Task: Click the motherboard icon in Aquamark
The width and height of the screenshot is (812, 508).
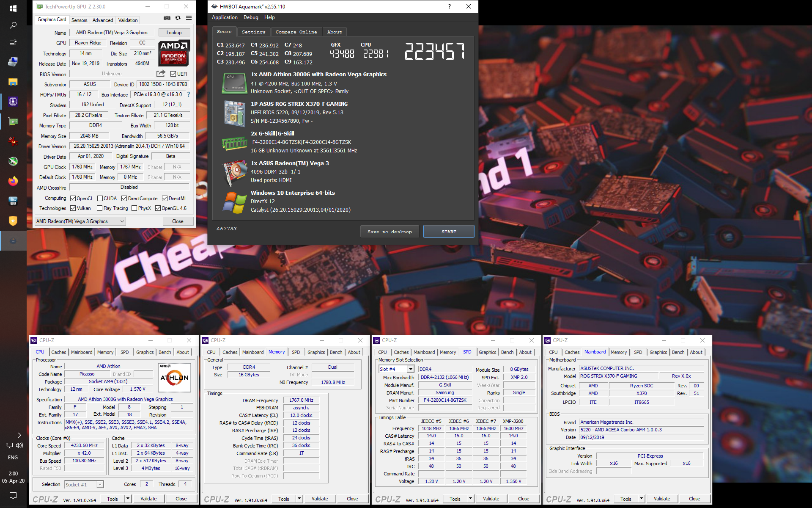Action: coord(234,113)
